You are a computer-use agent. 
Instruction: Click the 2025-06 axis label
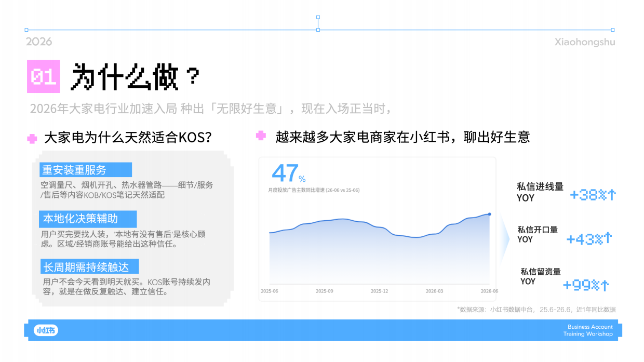pyautogui.click(x=270, y=291)
